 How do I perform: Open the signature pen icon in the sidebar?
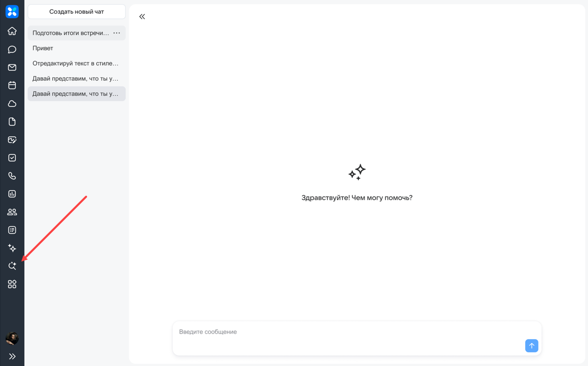coord(12,139)
